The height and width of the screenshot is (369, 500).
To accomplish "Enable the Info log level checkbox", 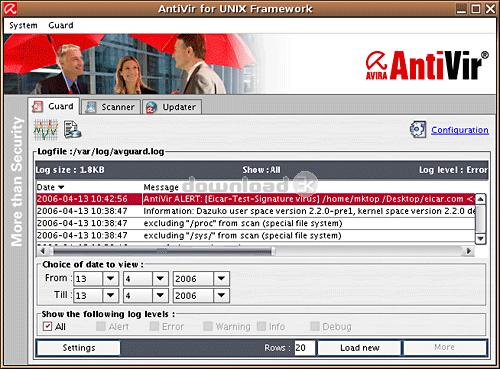I will click(x=261, y=326).
